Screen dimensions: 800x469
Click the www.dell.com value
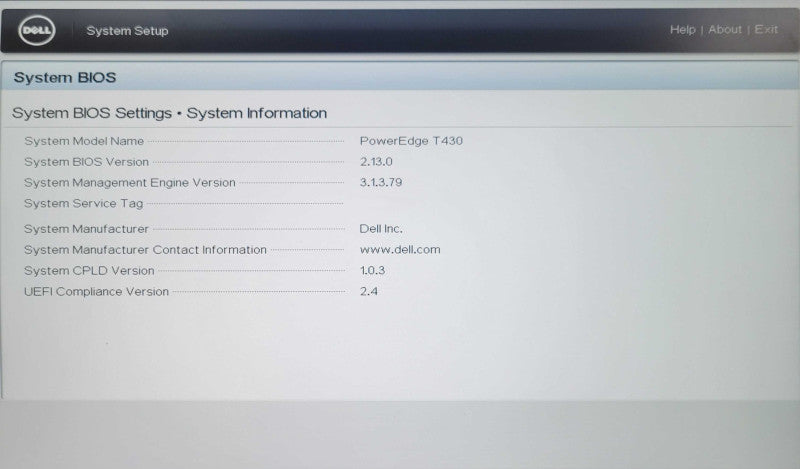click(x=400, y=250)
